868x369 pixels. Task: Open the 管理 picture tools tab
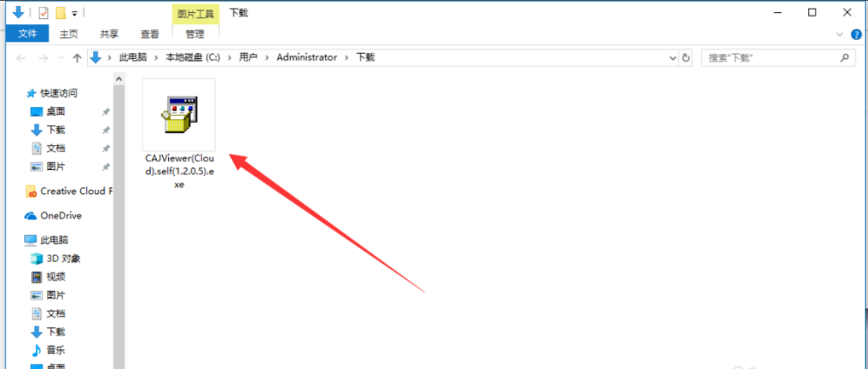click(195, 34)
